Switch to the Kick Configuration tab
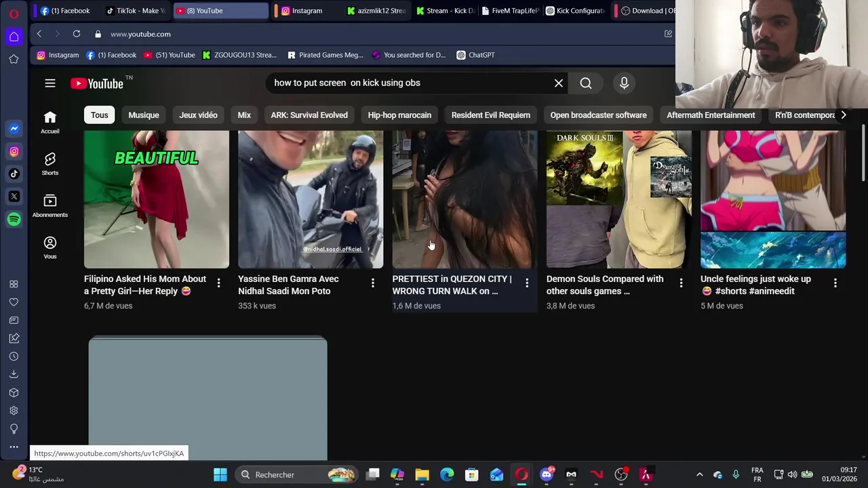Screen dimensions: 868x488 (x=575, y=11)
